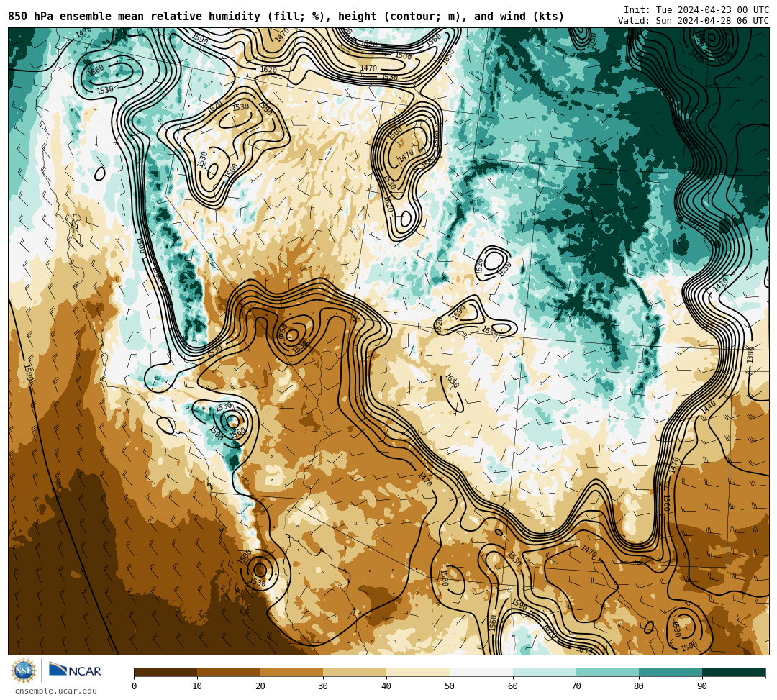Viewport: 777px width, 700px height.
Task: Click the colorbar tick label '10'
Action: tap(197, 686)
